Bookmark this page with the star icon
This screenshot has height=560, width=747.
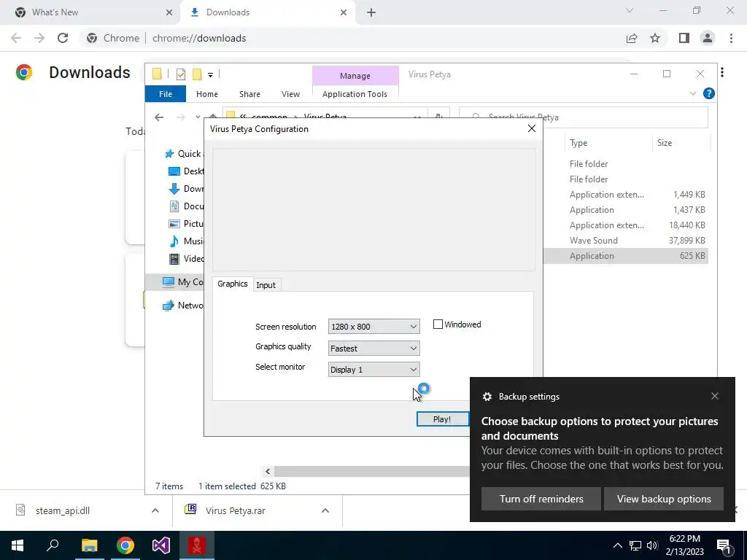click(x=655, y=38)
